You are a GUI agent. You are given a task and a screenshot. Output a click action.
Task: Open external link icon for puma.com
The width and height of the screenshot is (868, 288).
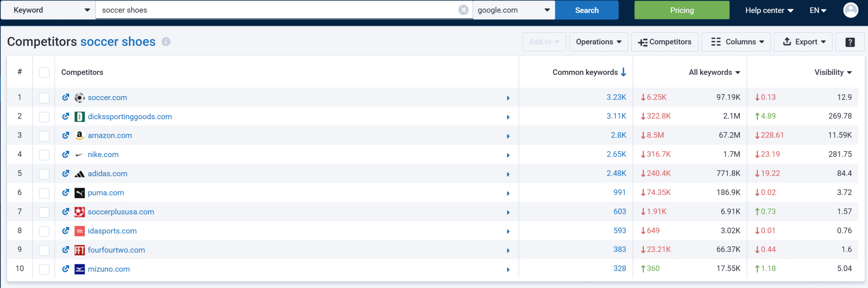coord(65,193)
